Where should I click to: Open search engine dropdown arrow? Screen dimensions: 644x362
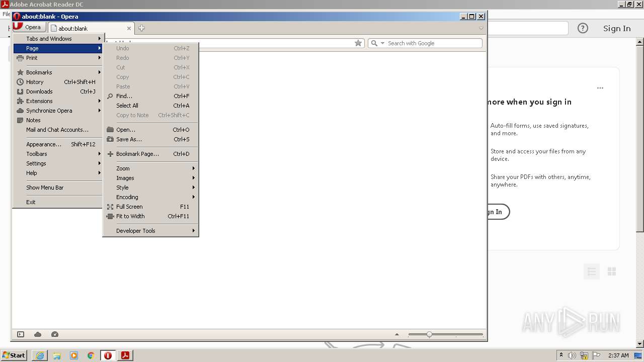click(382, 43)
